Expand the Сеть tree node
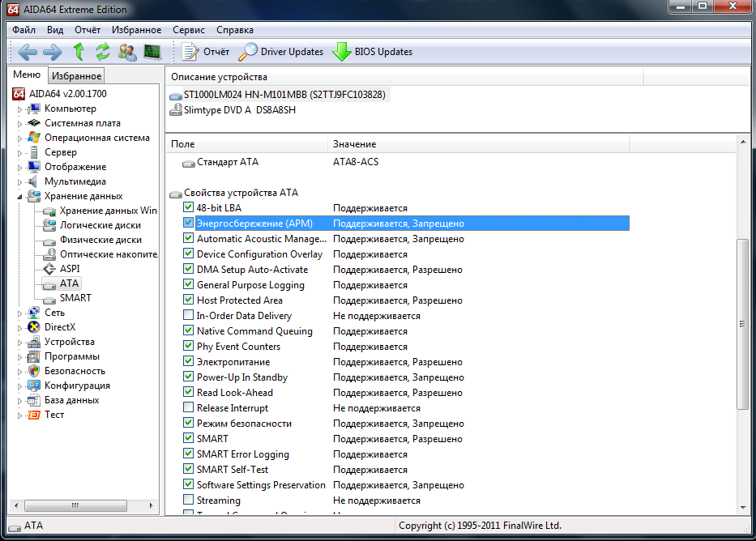756x541 pixels. [x=19, y=313]
